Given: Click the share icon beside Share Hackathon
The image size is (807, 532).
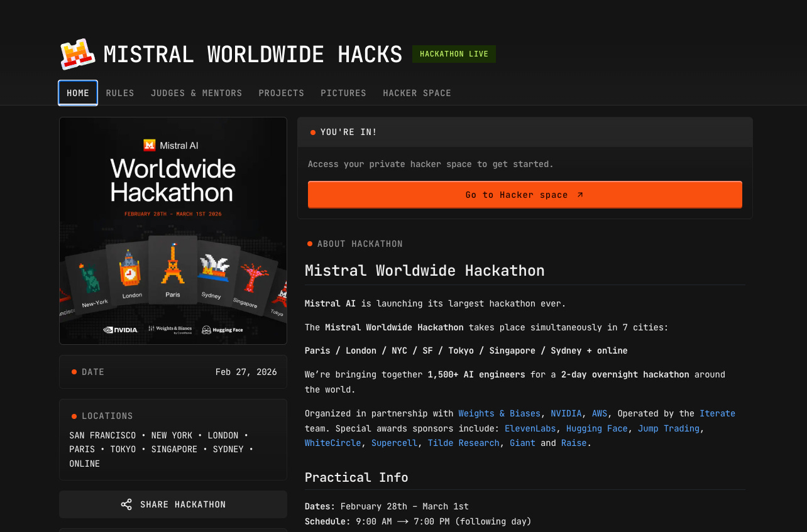Looking at the screenshot, I should [126, 504].
